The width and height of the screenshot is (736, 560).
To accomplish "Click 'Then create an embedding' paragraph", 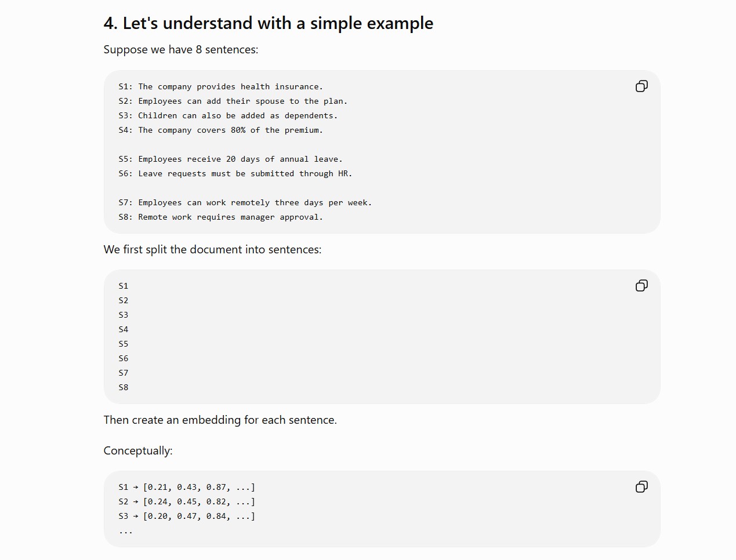I will pyautogui.click(x=220, y=420).
